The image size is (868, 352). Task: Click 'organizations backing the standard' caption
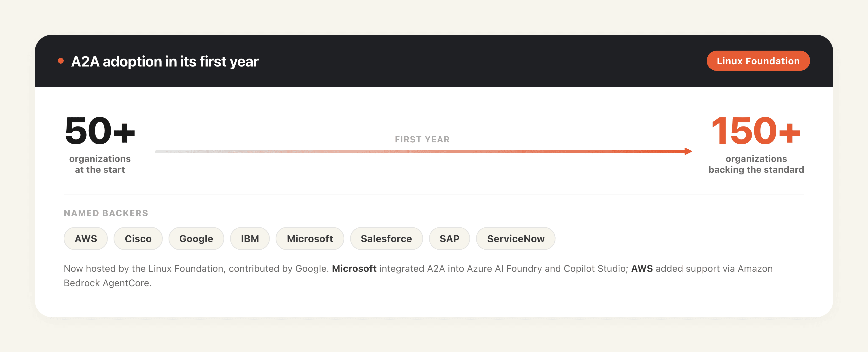pyautogui.click(x=756, y=164)
